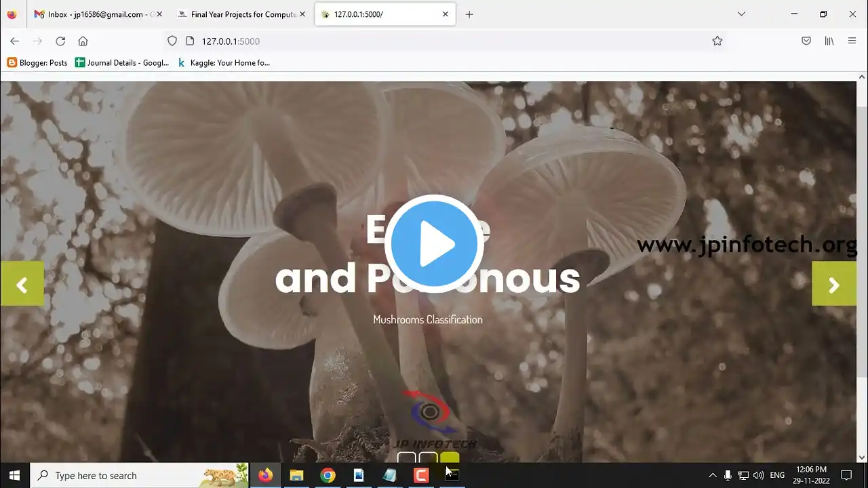Show the previous carousel slide
Viewport: 868px width, 488px height.
click(22, 284)
